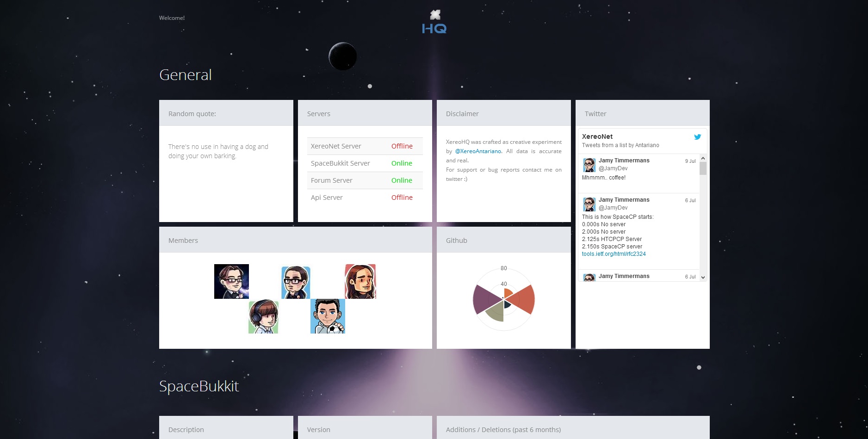The image size is (868, 439).
Task: Click the Disclaimer panel header
Action: pos(504,113)
